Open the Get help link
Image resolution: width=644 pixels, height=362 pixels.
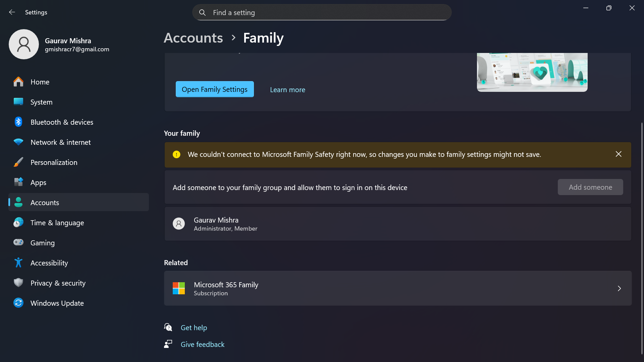tap(194, 327)
